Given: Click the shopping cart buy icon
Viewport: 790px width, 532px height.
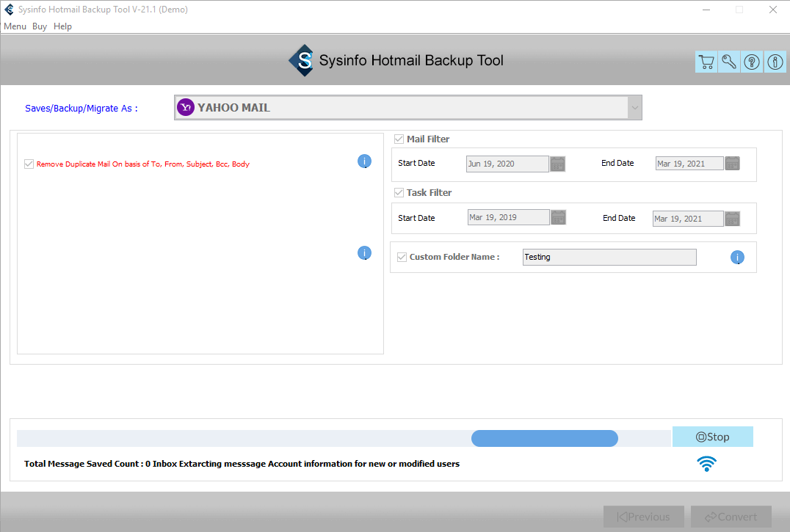Looking at the screenshot, I should [x=706, y=62].
